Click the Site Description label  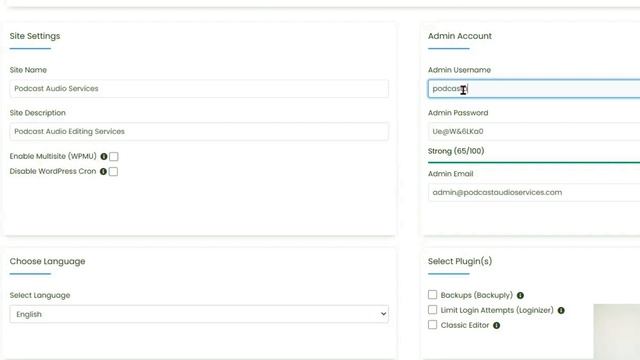pyautogui.click(x=38, y=113)
